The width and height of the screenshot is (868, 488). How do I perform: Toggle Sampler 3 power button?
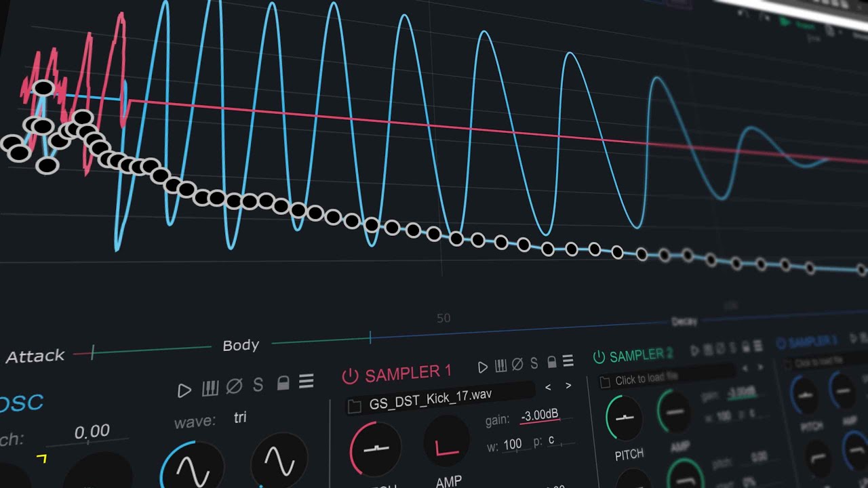781,344
